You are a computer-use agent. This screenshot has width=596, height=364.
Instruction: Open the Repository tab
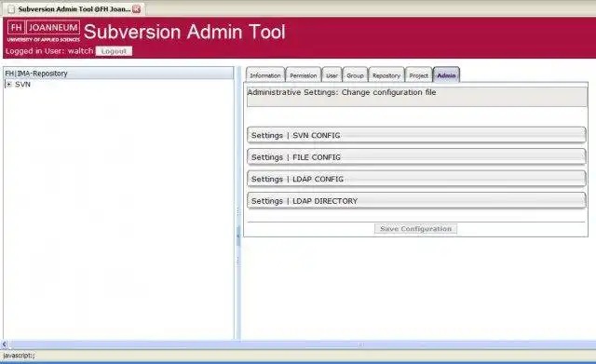tap(386, 75)
